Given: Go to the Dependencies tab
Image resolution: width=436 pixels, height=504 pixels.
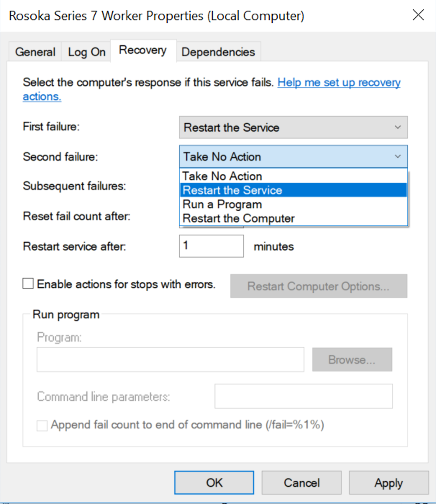Looking at the screenshot, I should 218,52.
